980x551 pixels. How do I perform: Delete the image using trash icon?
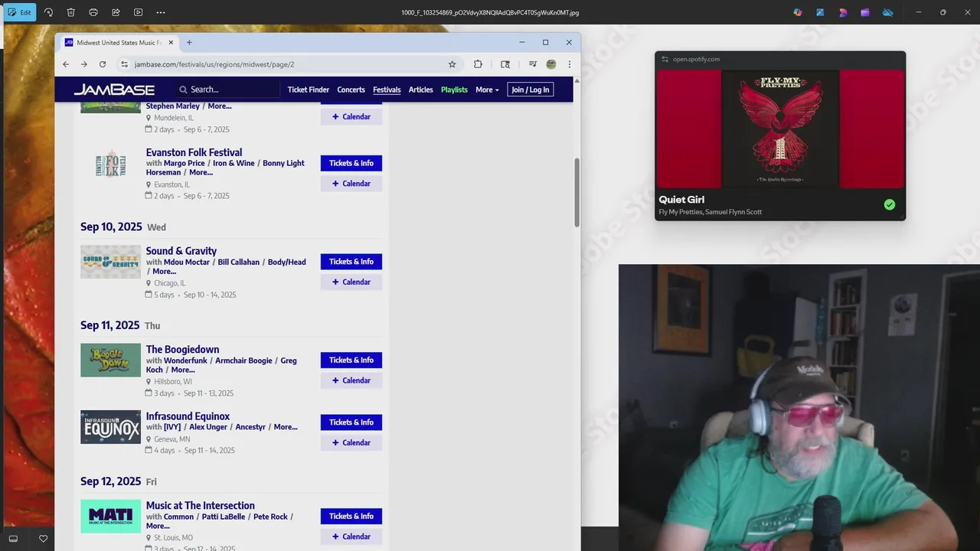pyautogui.click(x=70, y=12)
